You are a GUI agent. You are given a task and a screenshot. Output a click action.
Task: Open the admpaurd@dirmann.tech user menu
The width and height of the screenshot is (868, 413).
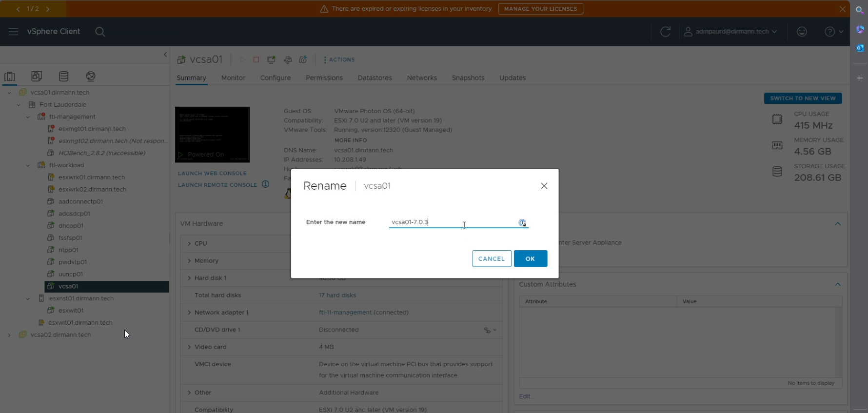(x=730, y=32)
